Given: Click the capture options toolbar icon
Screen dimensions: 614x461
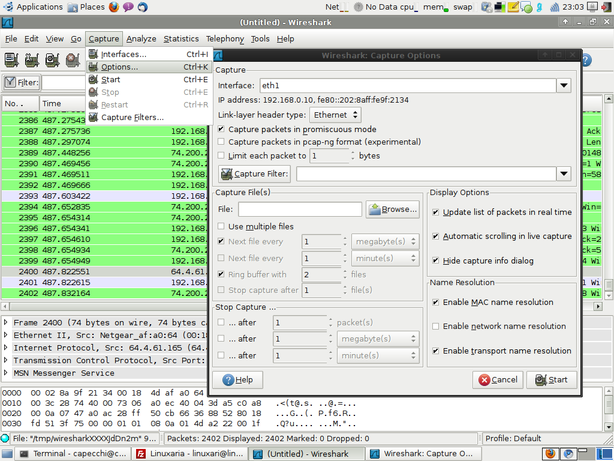Looking at the screenshot, I should (x=32, y=60).
